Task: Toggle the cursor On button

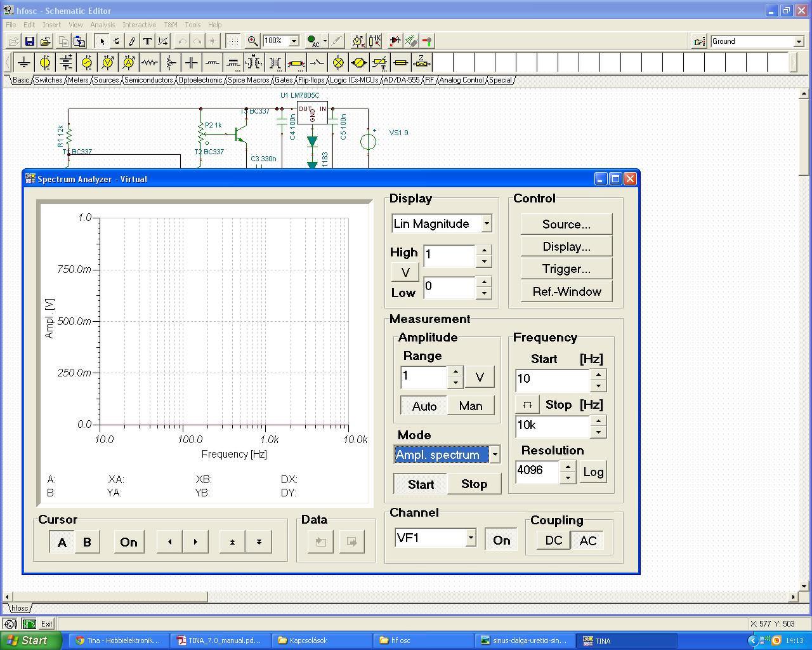Action: tap(129, 542)
